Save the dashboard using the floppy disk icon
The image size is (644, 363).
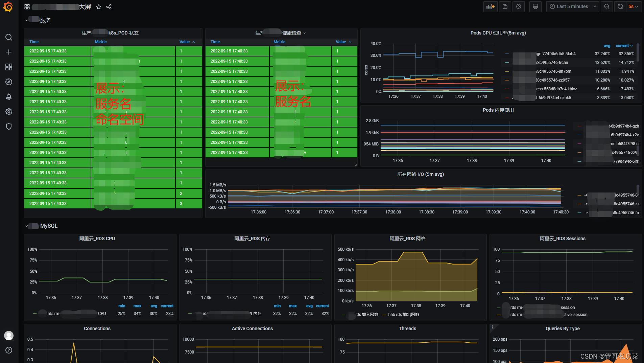pyautogui.click(x=505, y=6)
